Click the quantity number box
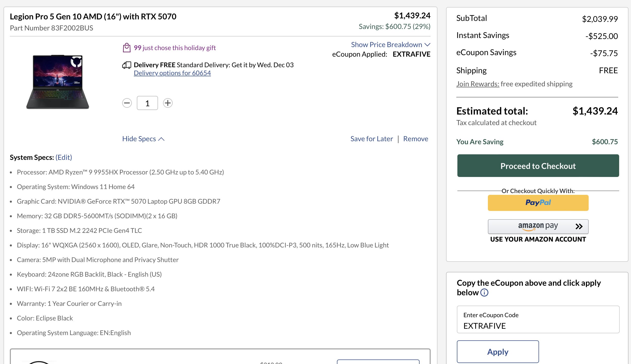This screenshot has width=631, height=364. click(147, 103)
